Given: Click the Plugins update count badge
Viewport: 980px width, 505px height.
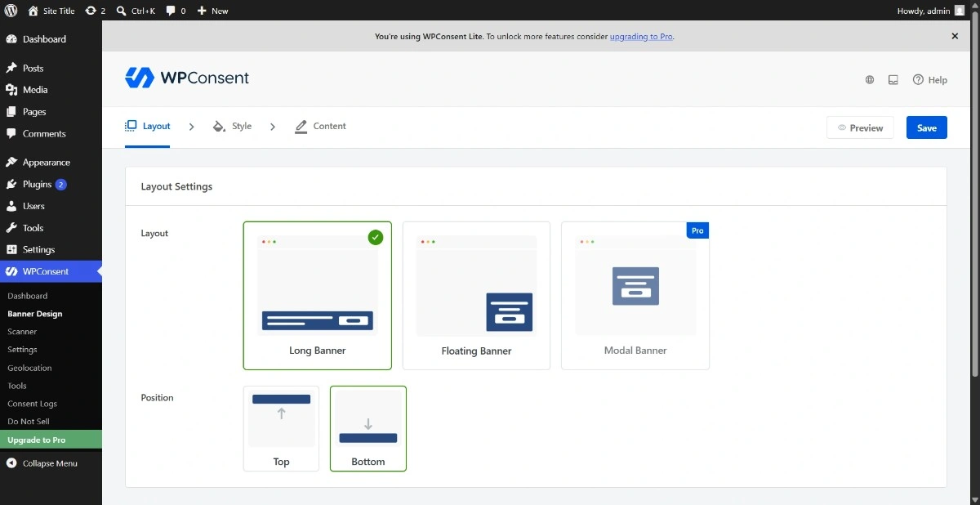Looking at the screenshot, I should point(61,185).
